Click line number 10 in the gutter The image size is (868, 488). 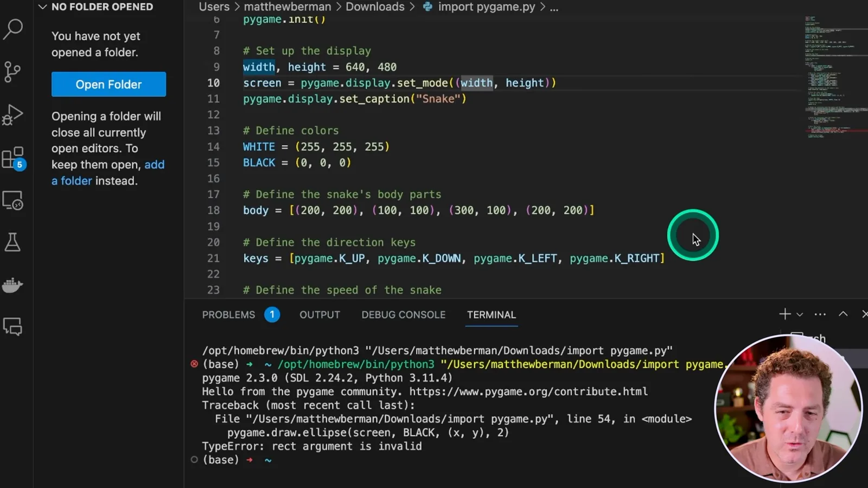point(214,83)
